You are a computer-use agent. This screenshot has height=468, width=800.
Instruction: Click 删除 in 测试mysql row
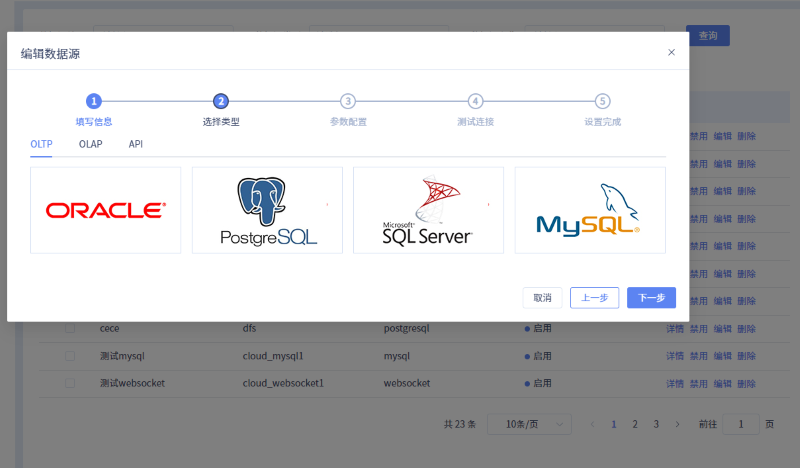click(746, 356)
